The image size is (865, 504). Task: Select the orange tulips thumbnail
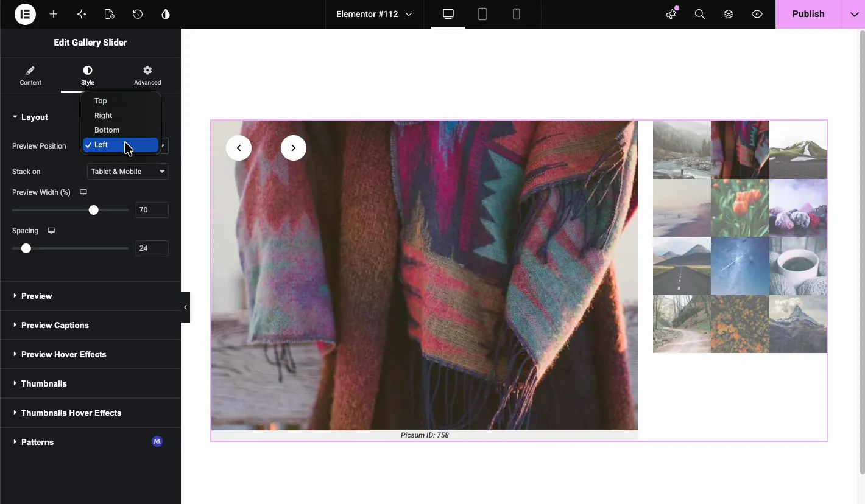tap(740, 208)
